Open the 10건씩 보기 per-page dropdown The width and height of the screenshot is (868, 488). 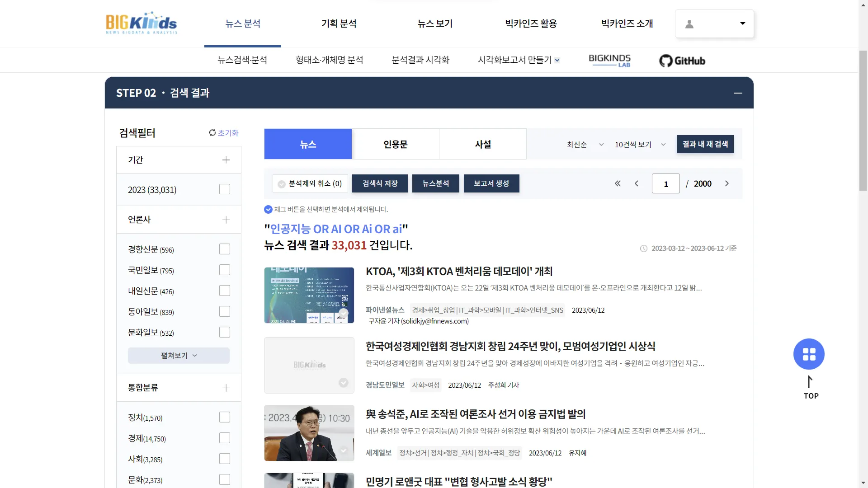pyautogui.click(x=640, y=145)
